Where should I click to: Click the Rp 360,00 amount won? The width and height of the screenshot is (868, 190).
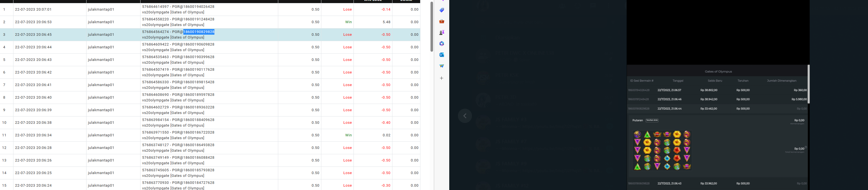click(800, 90)
